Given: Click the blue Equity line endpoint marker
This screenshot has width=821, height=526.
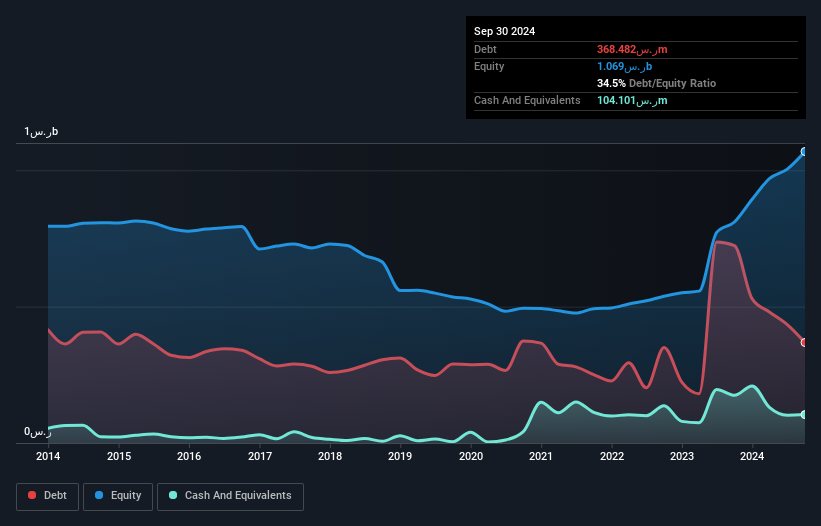Looking at the screenshot, I should coord(804,152).
